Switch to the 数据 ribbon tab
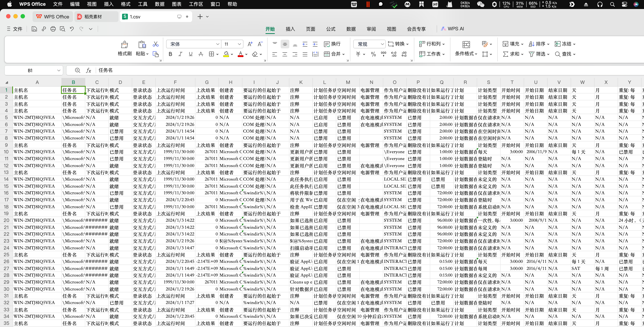644x327 pixels. [x=351, y=29]
